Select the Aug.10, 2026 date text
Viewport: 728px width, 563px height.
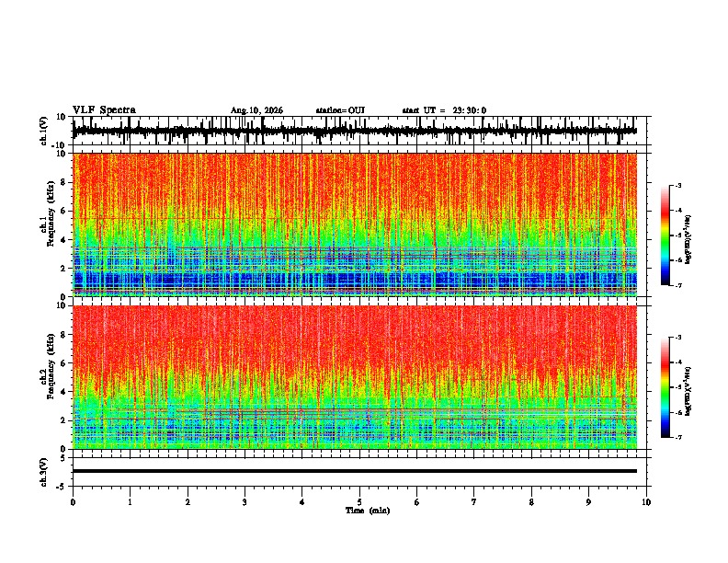256,110
